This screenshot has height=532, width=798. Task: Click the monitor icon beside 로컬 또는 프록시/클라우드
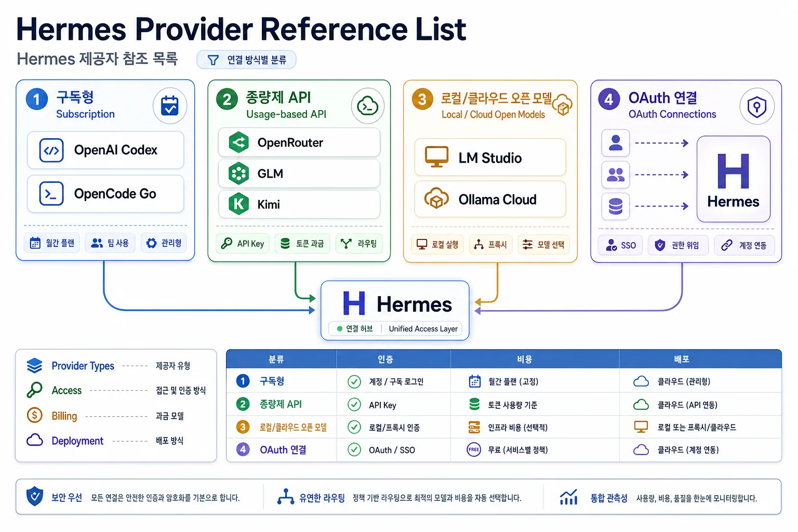click(x=641, y=427)
